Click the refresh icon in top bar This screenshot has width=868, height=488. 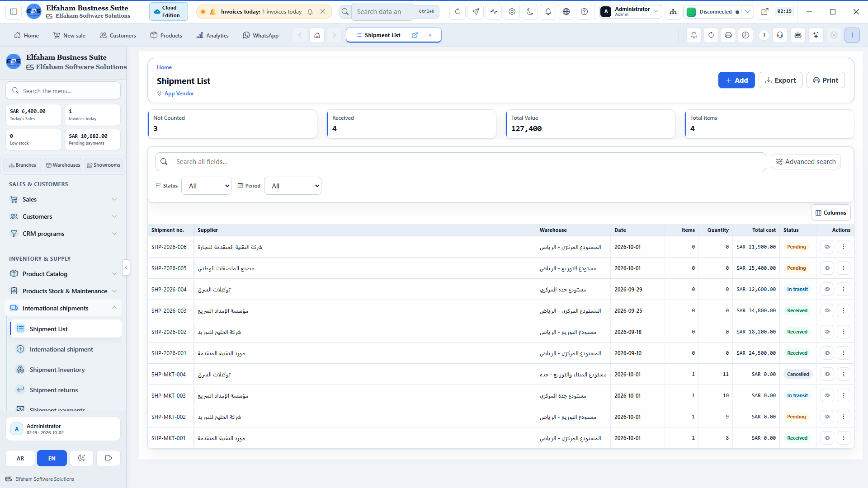coord(458,12)
